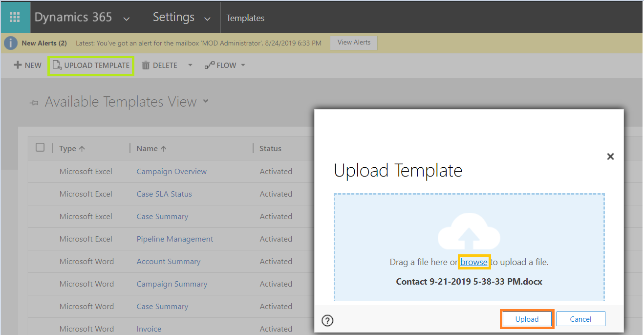This screenshot has height=335, width=644.
Task: Open the Pipeline Management template link
Action: coord(174,239)
